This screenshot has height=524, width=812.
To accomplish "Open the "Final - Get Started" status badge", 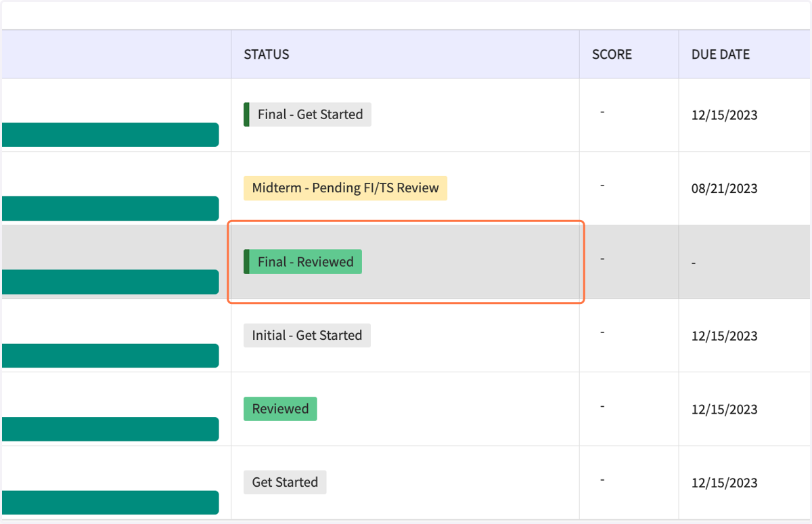I will [307, 114].
